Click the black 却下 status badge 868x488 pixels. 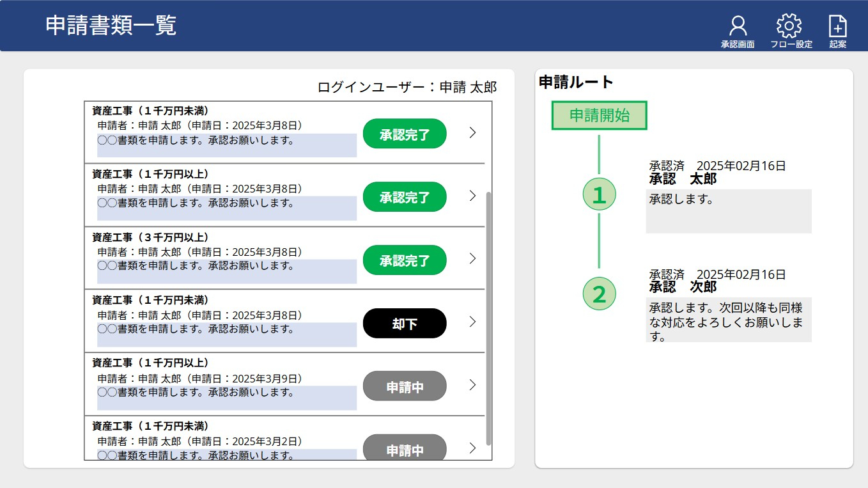(x=405, y=324)
